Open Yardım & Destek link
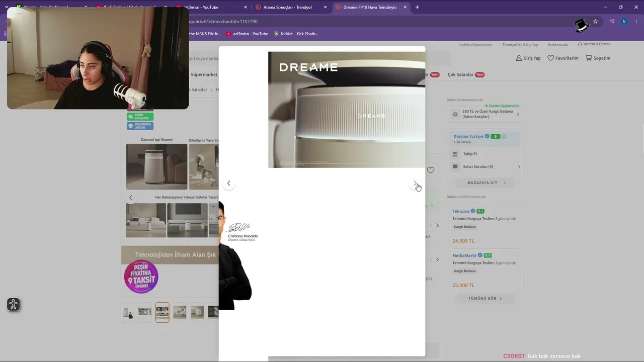 point(594,44)
